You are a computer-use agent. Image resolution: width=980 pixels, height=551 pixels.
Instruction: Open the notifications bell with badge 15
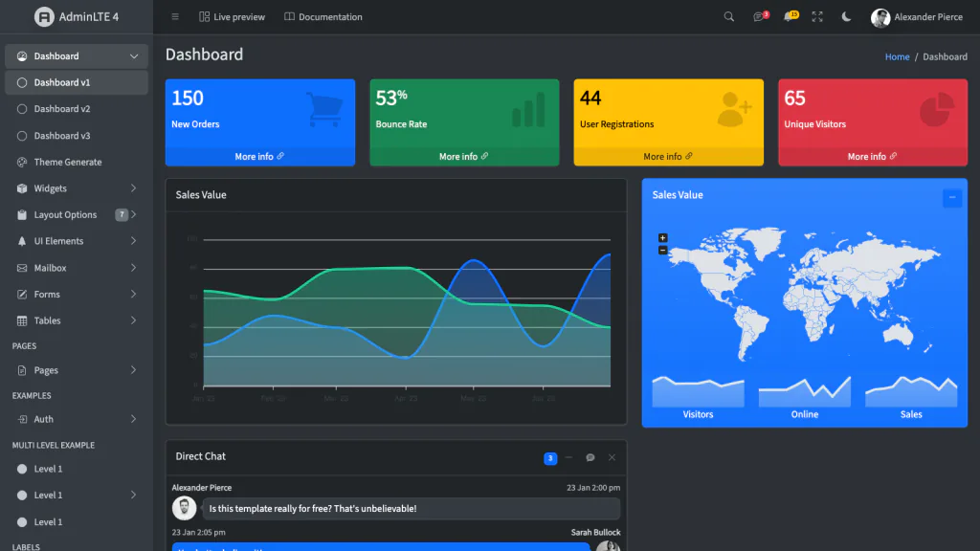point(790,17)
